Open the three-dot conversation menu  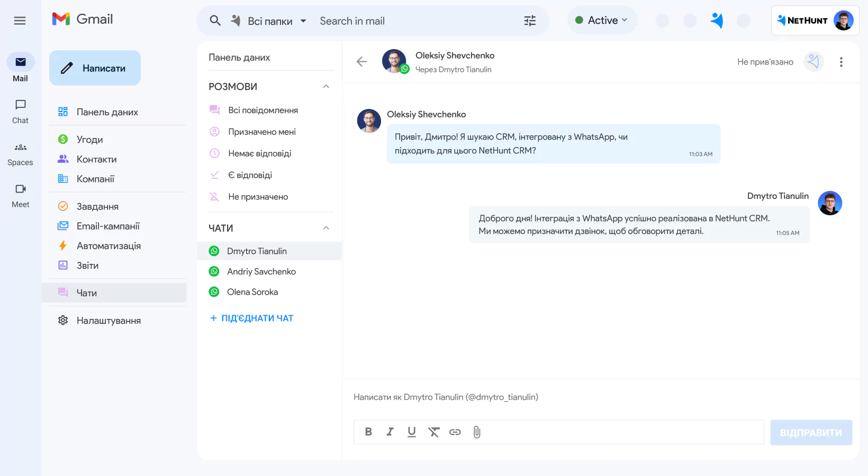[841, 62]
